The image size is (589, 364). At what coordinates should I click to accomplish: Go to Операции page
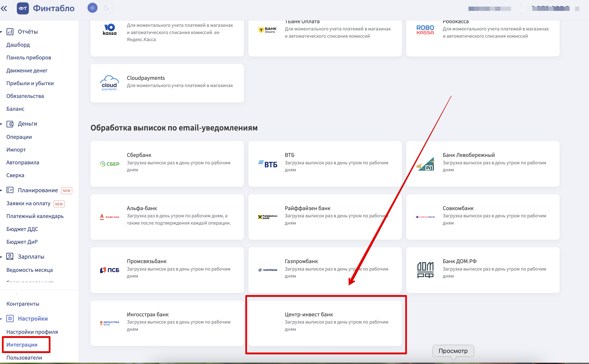pyautogui.click(x=19, y=137)
